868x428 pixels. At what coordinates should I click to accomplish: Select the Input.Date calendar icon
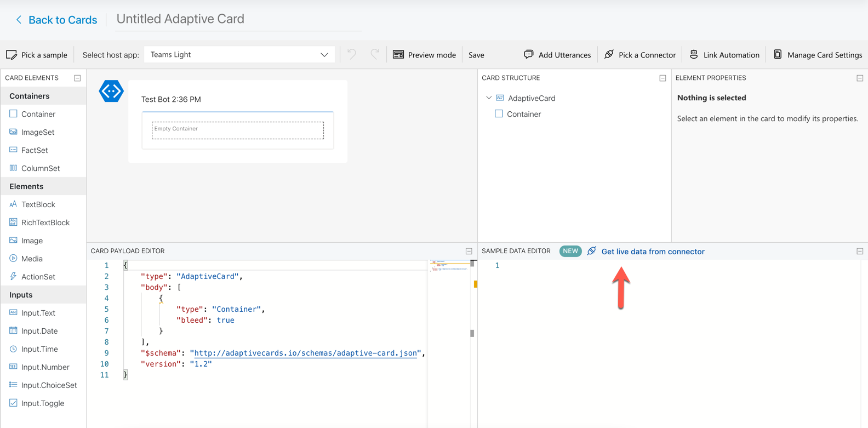click(x=13, y=330)
